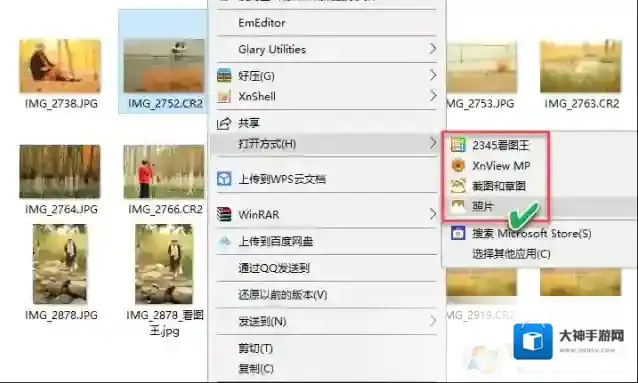Click the WPS cloud upload icon
This screenshot has height=383, width=638.
pos(224,179)
